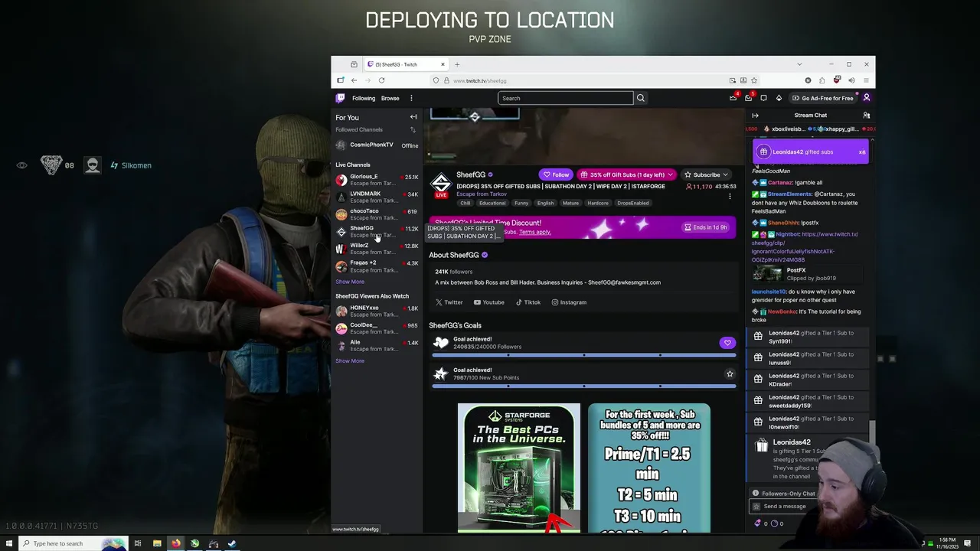This screenshot has height=551, width=980.
Task: Select the Chill tag
Action: point(465,203)
